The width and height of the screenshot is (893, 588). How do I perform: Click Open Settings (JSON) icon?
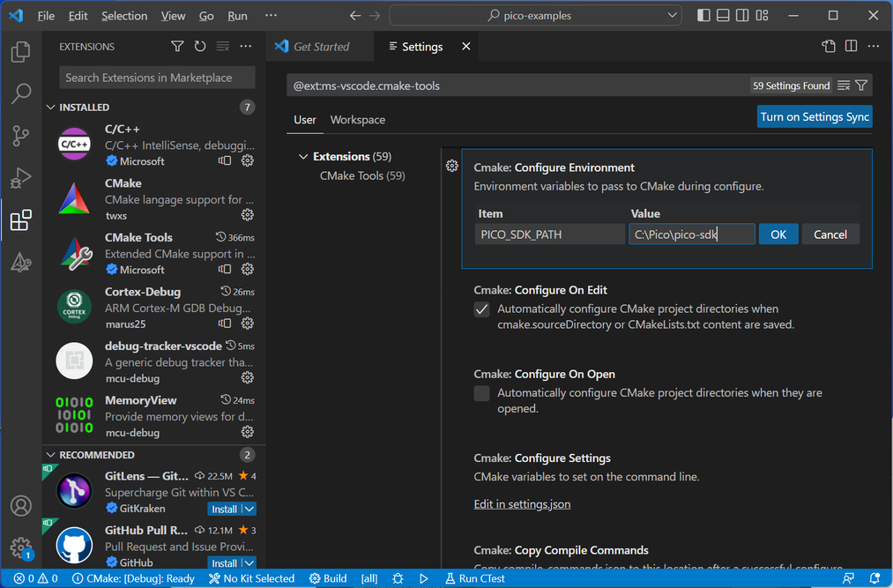click(829, 46)
